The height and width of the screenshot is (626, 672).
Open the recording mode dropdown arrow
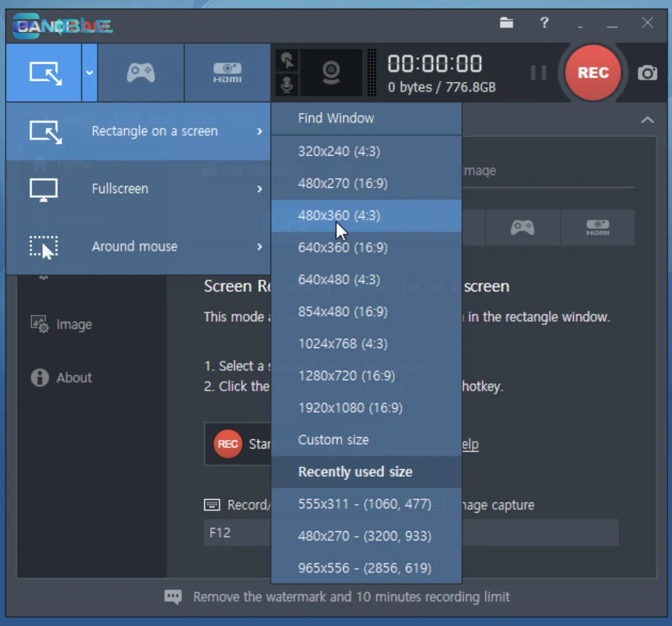[90, 73]
